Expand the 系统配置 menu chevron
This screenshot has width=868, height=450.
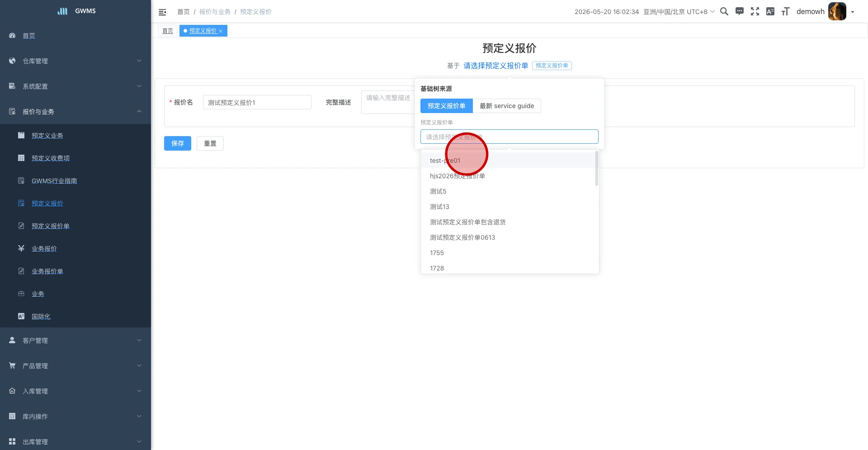click(x=139, y=86)
